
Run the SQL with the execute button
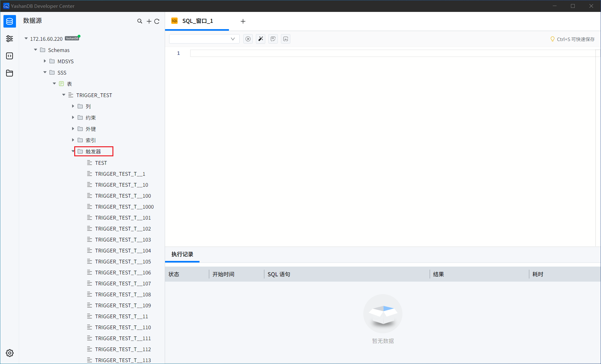click(x=248, y=39)
